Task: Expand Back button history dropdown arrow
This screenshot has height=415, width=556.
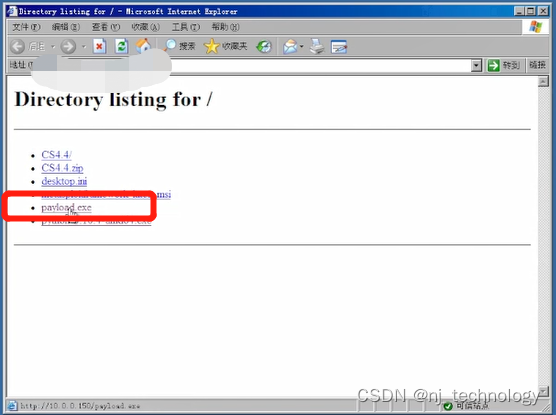Action: (53, 46)
